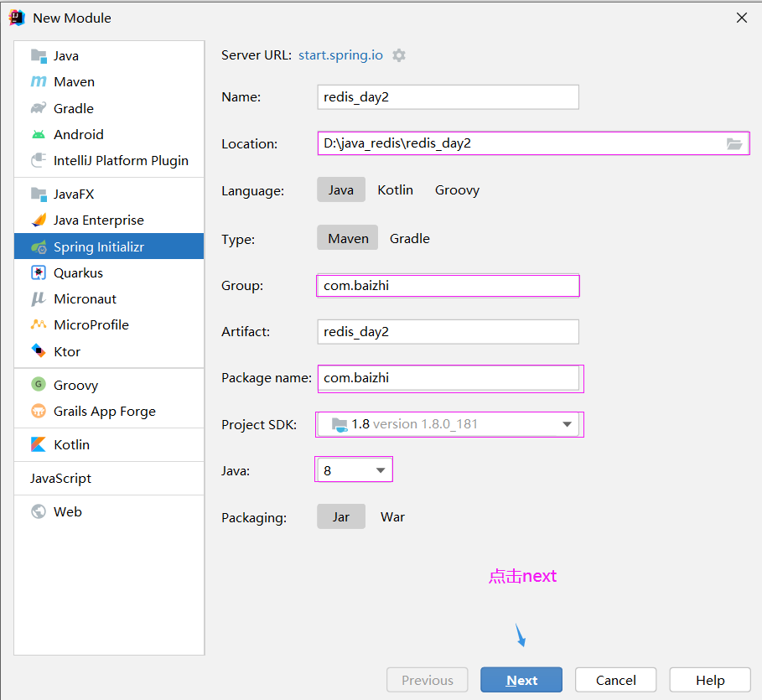Image resolution: width=762 pixels, height=700 pixels.
Task: Select Micronaut in the module list
Action: [109, 299]
